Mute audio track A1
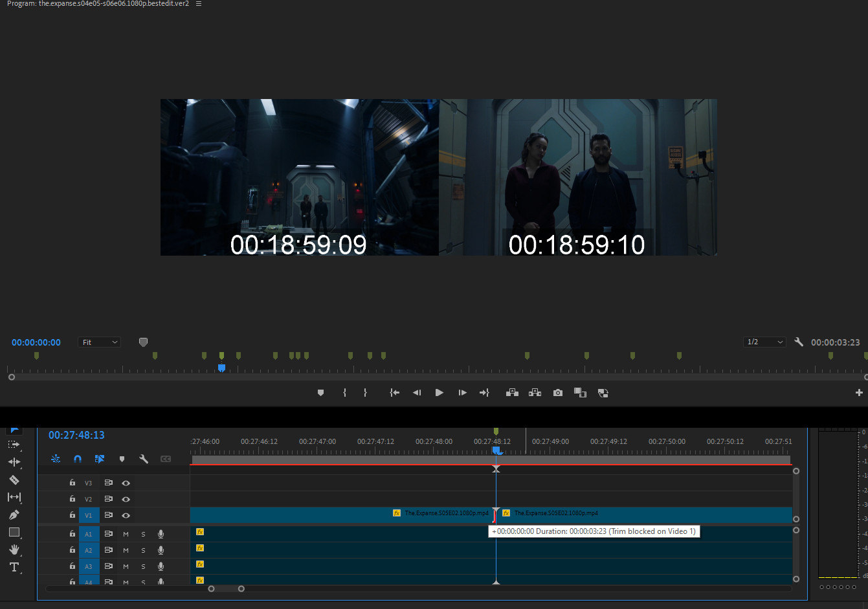 click(x=126, y=534)
